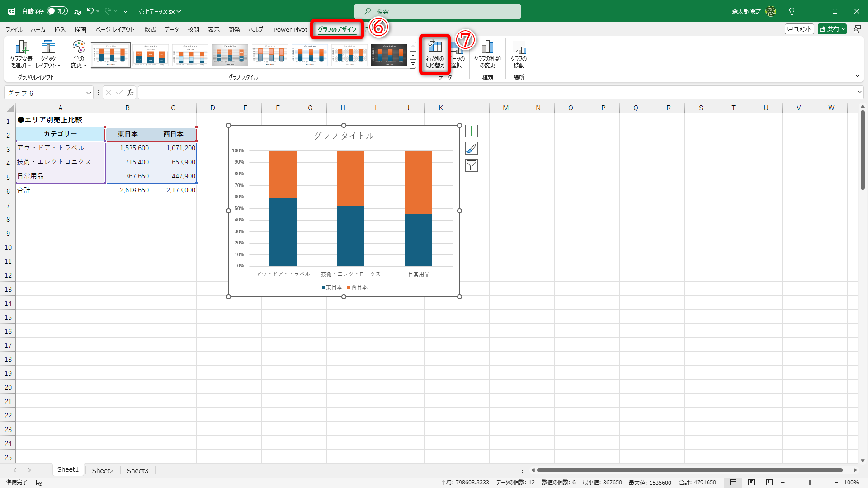Expand the Name Box dropdown
Screen dimensions: 868x488
tap(89, 93)
